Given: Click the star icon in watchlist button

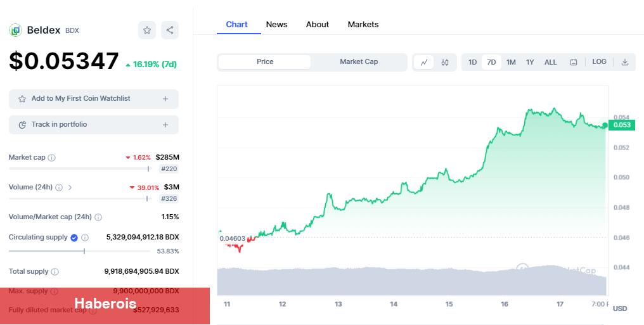Looking at the screenshot, I should (x=22, y=99).
